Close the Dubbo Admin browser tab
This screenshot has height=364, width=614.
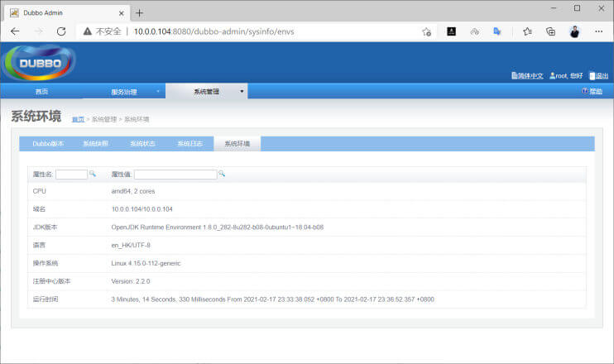click(x=122, y=13)
